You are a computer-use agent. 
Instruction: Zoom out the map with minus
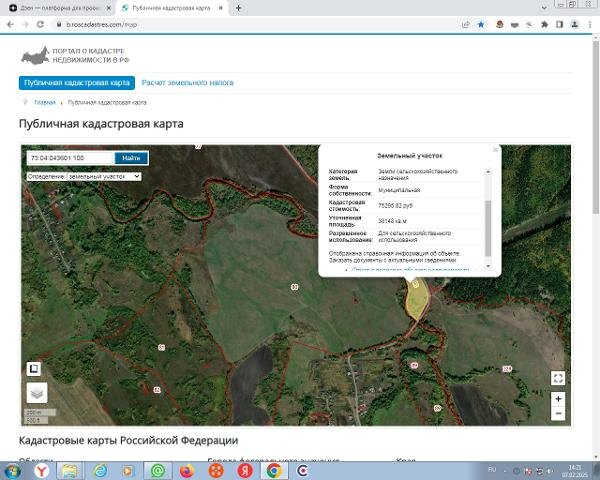pyautogui.click(x=558, y=413)
